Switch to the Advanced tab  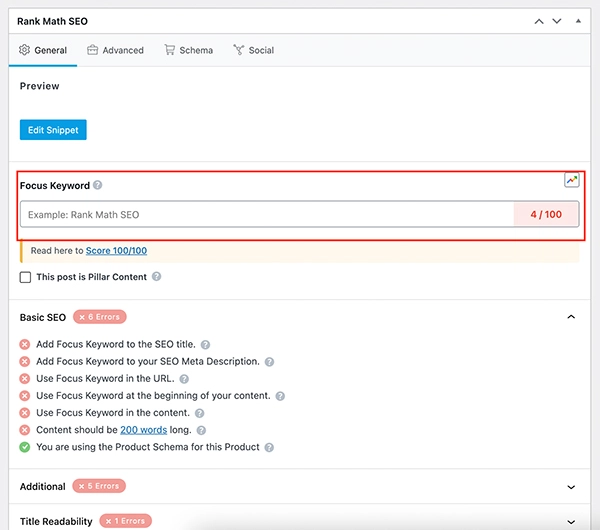coord(115,50)
